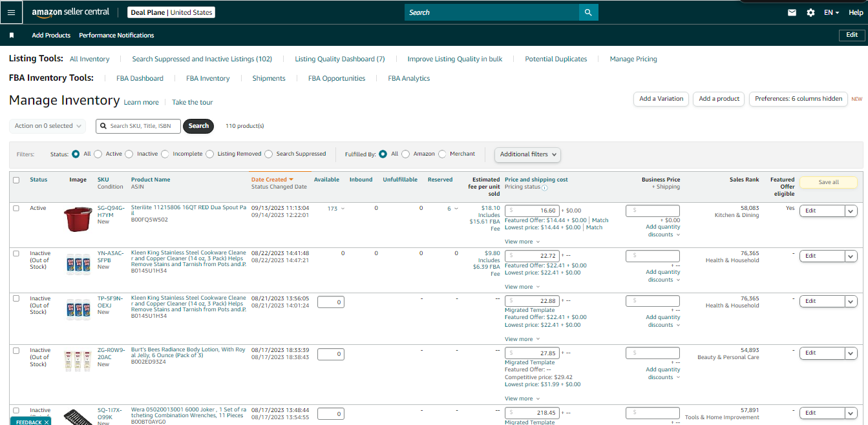This screenshot has width=868, height=425.
Task: Expand Add quantity discounts for Sterilite row
Action: [x=663, y=231]
